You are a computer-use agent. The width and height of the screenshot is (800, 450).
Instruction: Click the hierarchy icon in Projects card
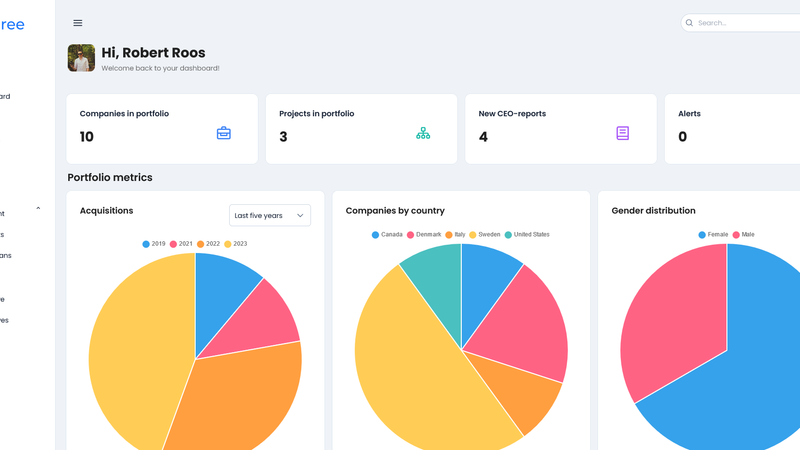pos(423,133)
